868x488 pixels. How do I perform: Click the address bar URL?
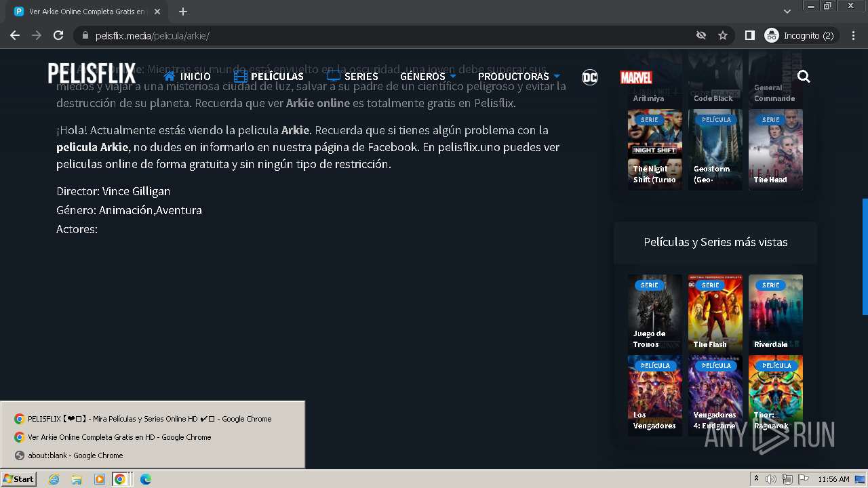click(x=153, y=35)
